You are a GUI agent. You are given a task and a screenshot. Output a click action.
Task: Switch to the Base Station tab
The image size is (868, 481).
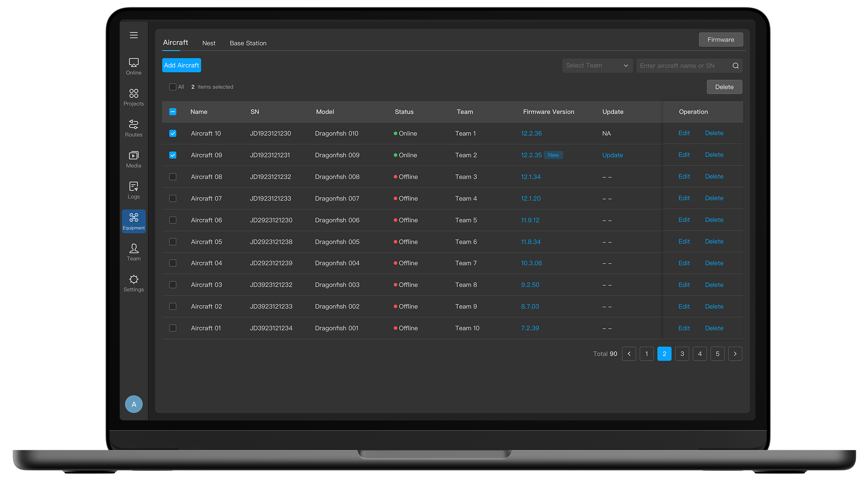[248, 43]
